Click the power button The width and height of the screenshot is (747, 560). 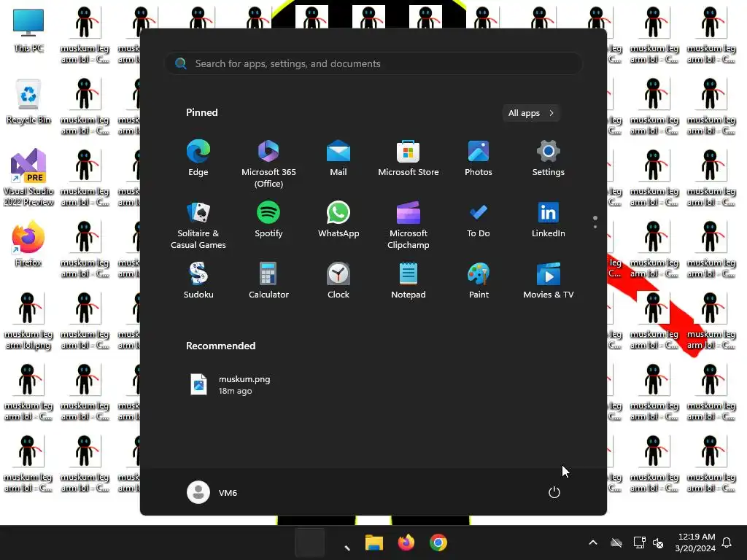point(554,492)
